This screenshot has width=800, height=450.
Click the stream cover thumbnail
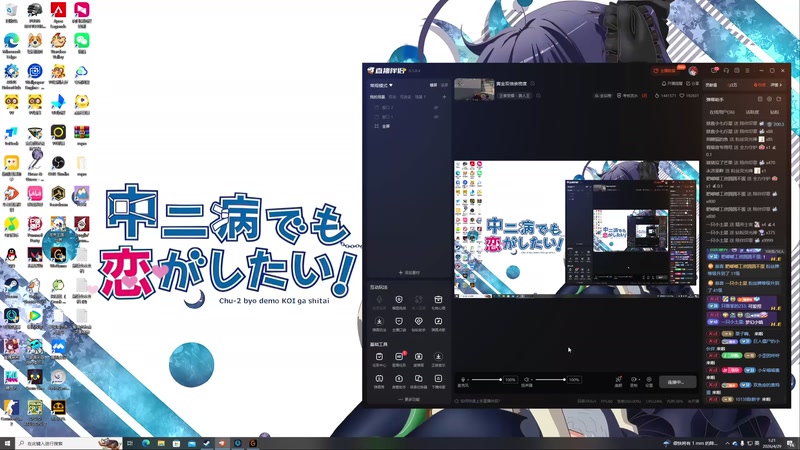[474, 89]
